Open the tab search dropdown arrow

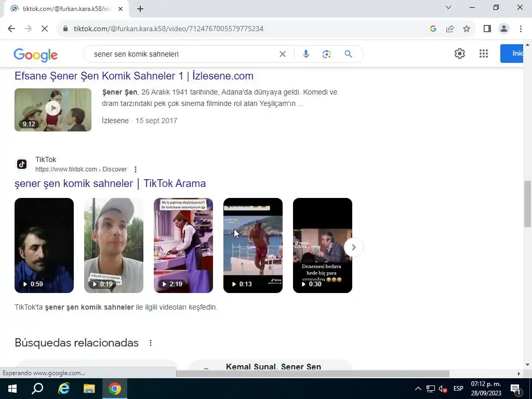click(x=448, y=7)
